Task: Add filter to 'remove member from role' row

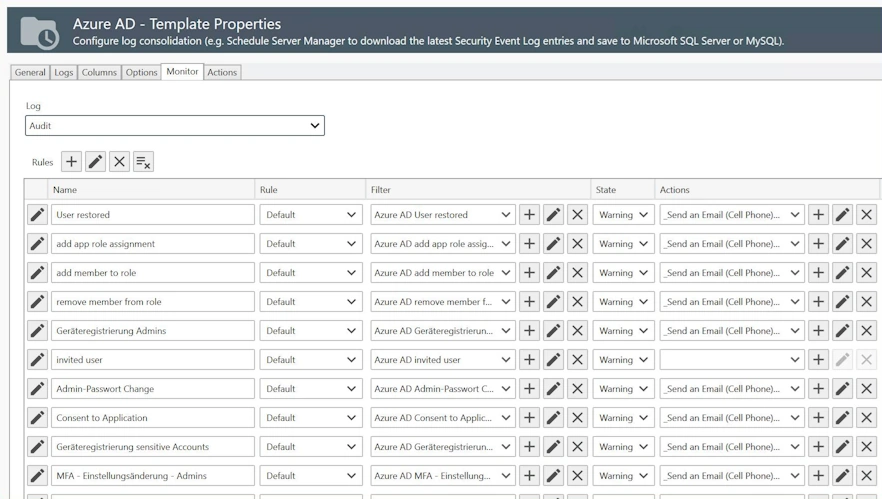Action: coord(529,302)
